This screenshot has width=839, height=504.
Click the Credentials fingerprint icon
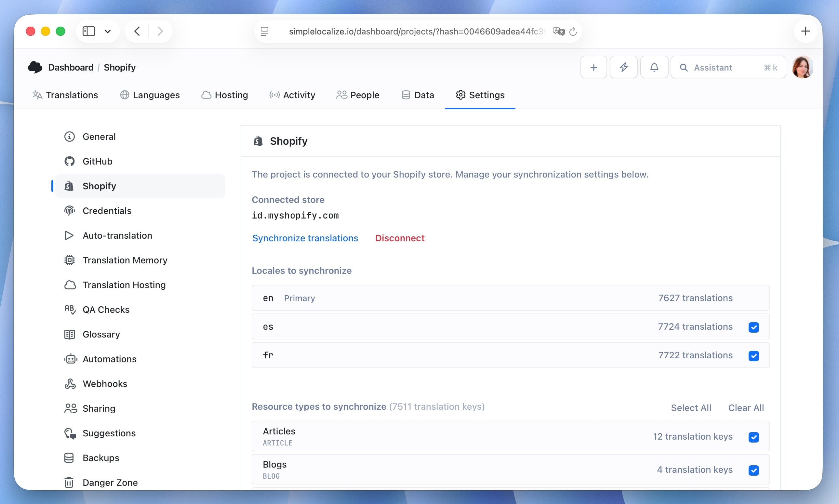(69, 211)
